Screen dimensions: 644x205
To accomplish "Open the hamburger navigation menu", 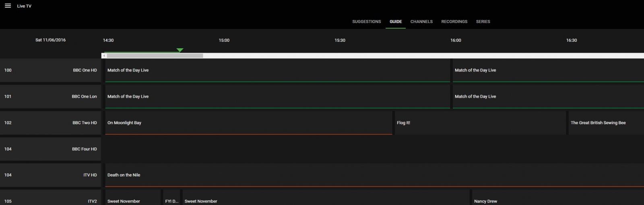I will [x=8, y=6].
